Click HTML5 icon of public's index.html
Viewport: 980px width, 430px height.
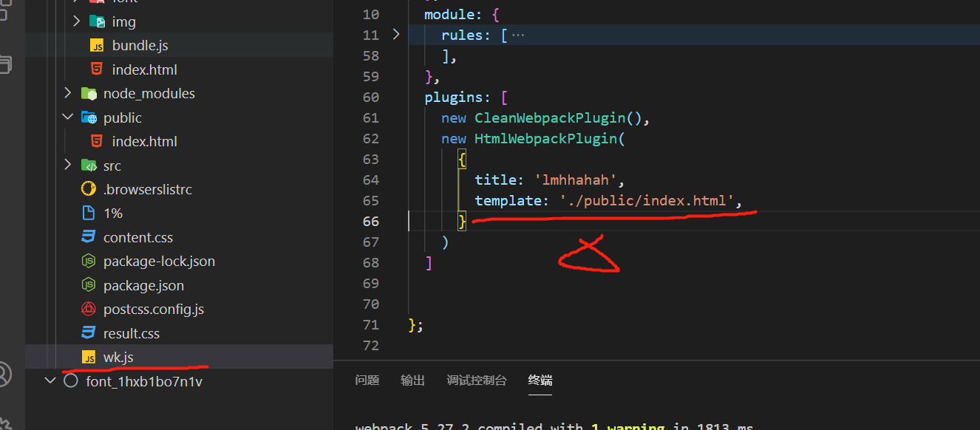tap(97, 141)
